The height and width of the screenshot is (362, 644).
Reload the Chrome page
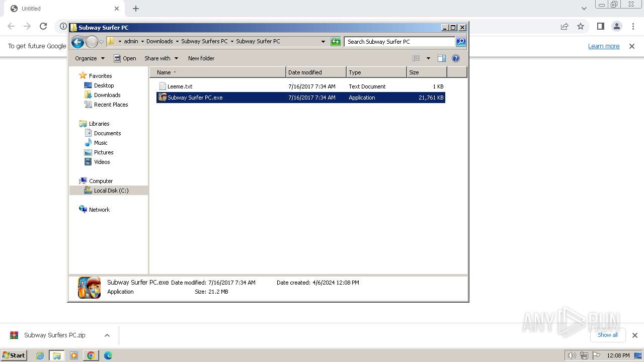click(x=43, y=26)
